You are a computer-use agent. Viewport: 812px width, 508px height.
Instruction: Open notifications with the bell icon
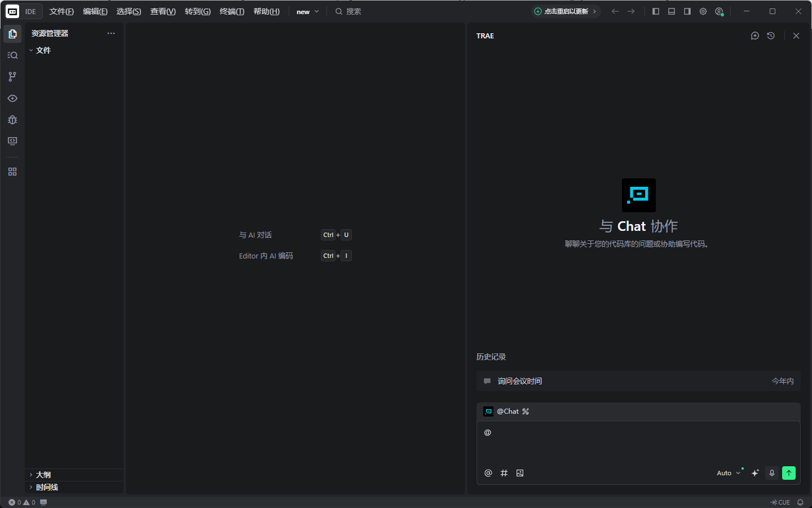(x=800, y=502)
